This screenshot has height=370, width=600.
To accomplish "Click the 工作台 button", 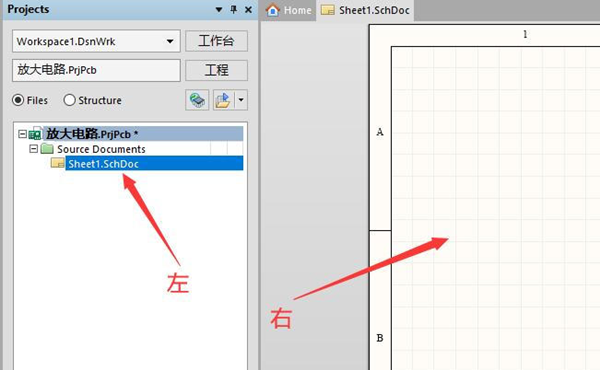I will point(217,41).
